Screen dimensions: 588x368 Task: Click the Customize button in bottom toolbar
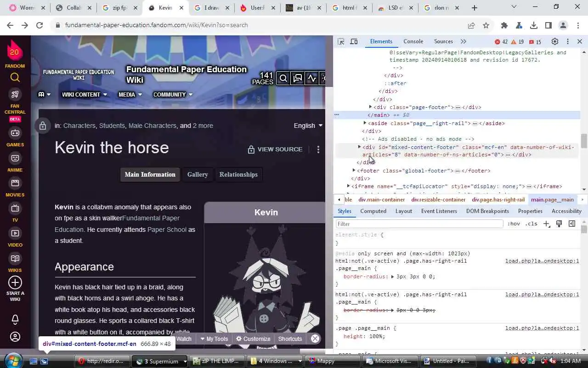tap(253, 339)
